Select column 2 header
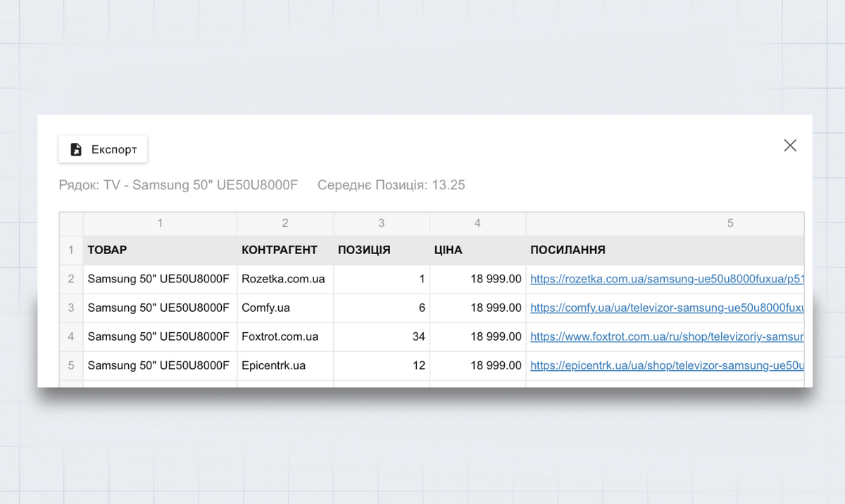 pyautogui.click(x=285, y=223)
